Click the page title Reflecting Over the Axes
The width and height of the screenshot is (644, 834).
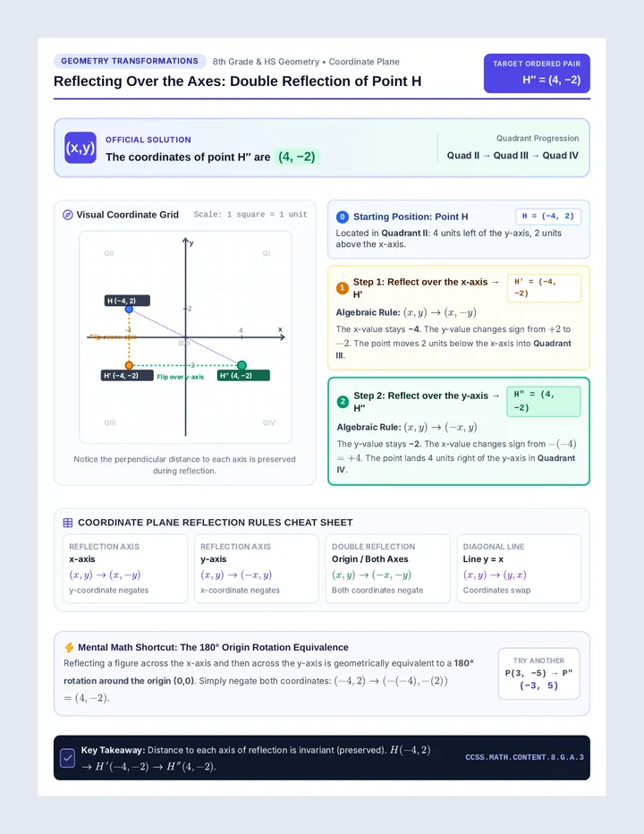click(237, 81)
